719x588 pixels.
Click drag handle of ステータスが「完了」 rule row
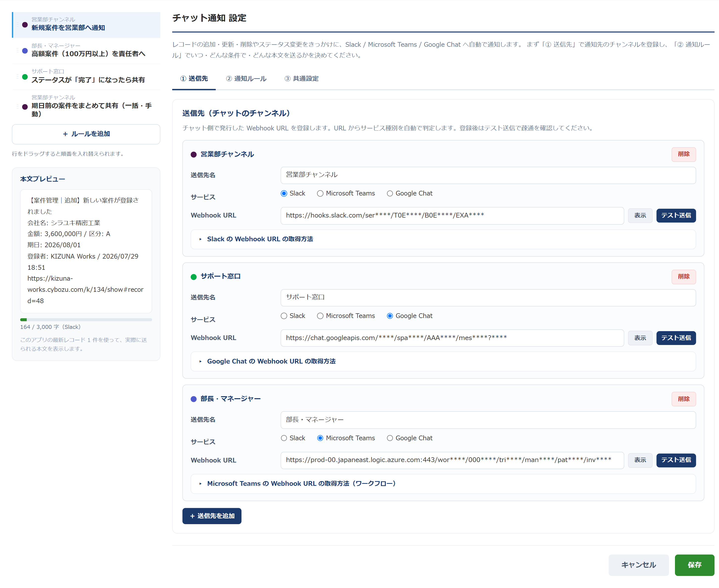pyautogui.click(x=17, y=77)
